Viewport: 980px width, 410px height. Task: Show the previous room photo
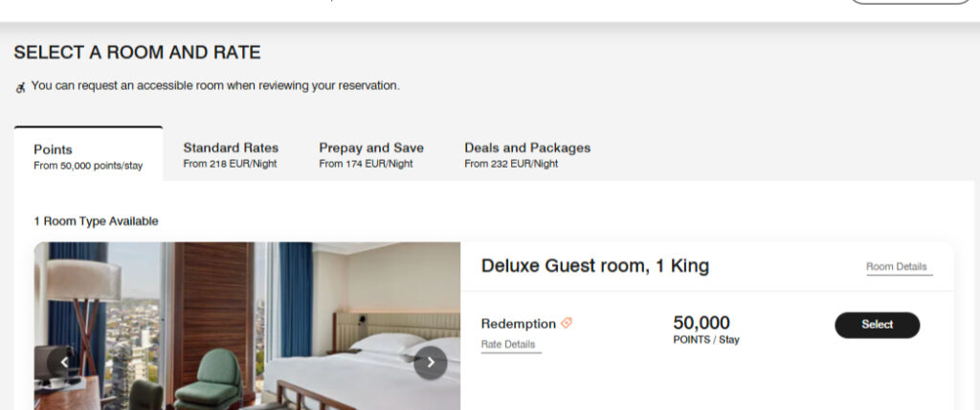point(64,362)
